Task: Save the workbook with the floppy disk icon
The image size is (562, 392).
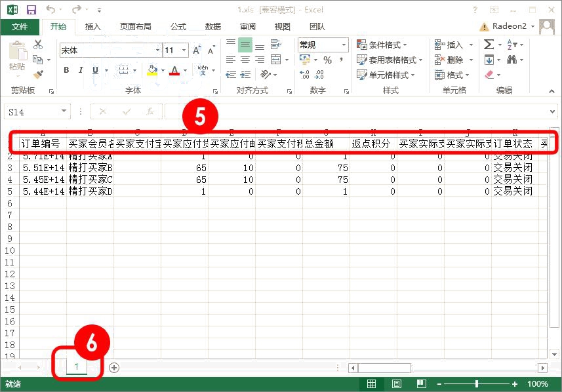Action: tap(31, 10)
